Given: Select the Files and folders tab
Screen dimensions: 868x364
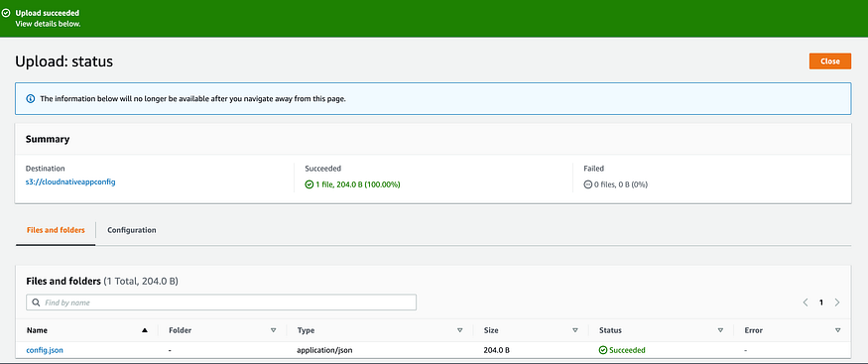Looking at the screenshot, I should [x=56, y=230].
